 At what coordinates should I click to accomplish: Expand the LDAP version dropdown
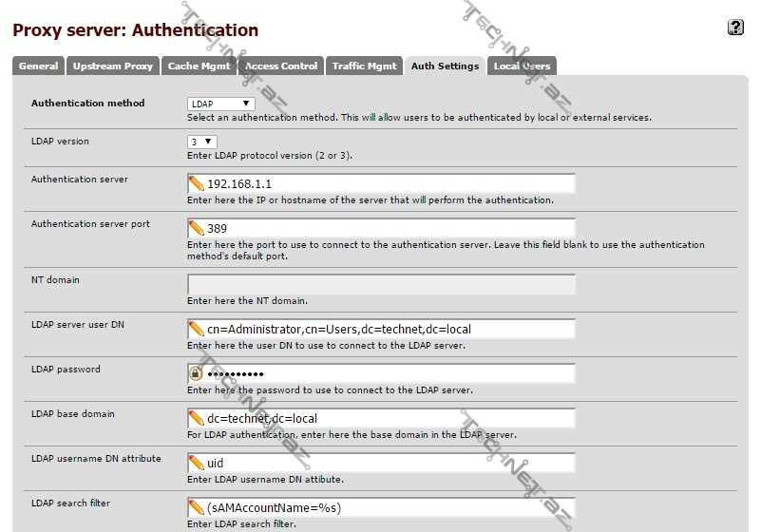pos(202,142)
